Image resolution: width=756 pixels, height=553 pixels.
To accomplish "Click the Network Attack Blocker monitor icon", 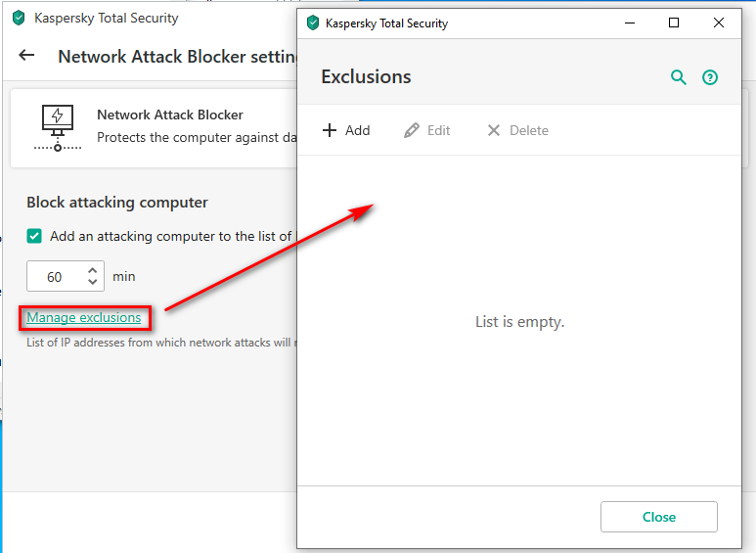I will click(x=58, y=127).
